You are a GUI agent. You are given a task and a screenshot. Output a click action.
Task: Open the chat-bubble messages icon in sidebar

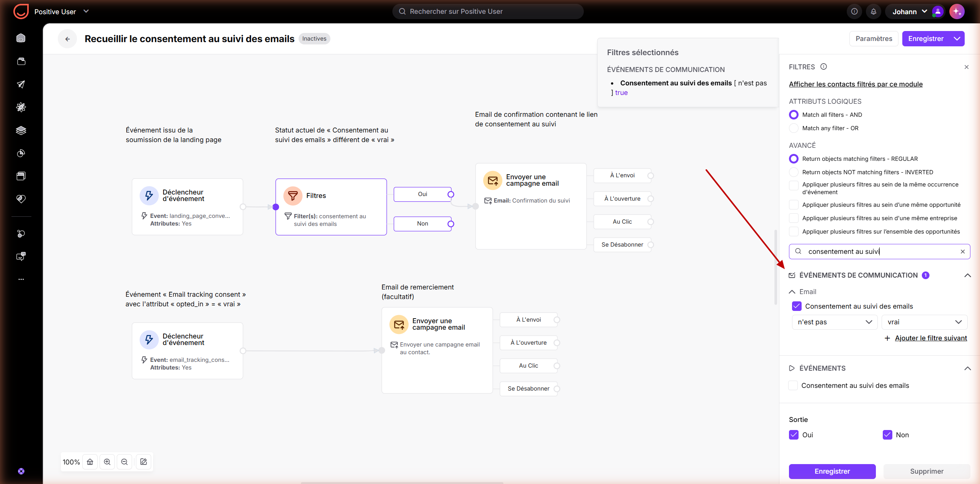[x=21, y=256]
